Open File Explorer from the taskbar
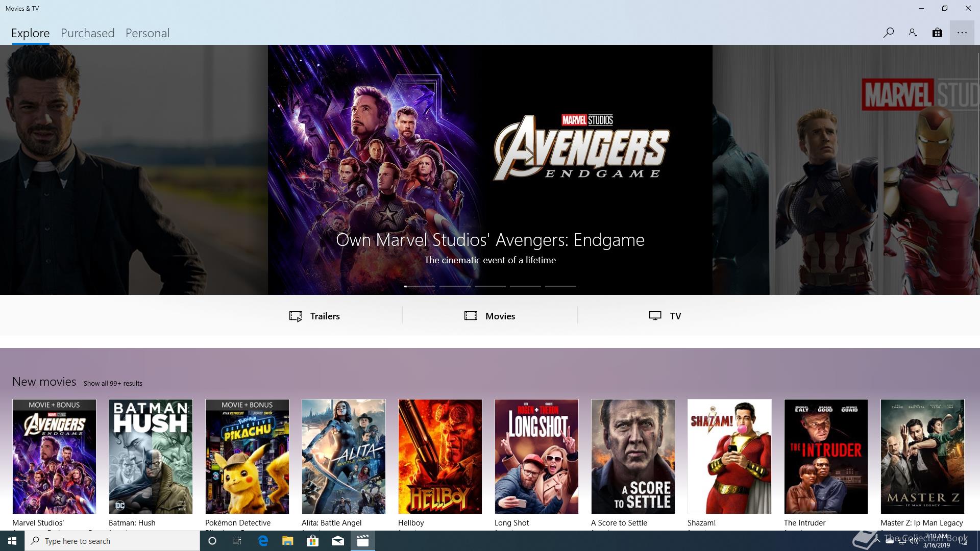Viewport: 980px width, 551px height. (x=287, y=541)
